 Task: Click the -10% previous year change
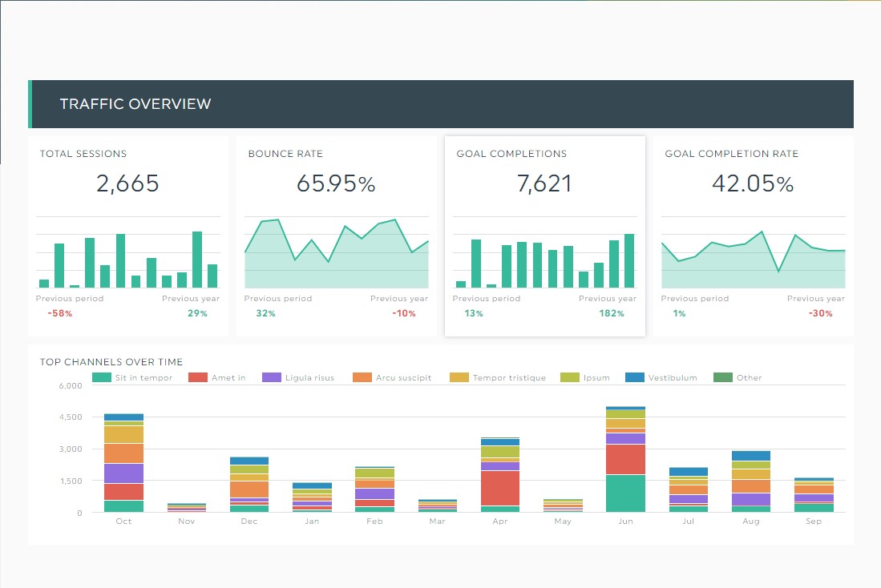404,313
